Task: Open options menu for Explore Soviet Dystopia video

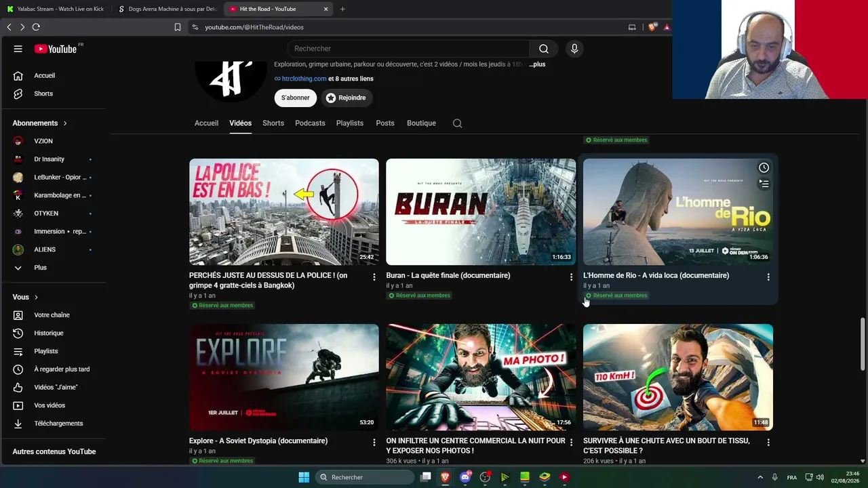Action: pyautogui.click(x=374, y=443)
